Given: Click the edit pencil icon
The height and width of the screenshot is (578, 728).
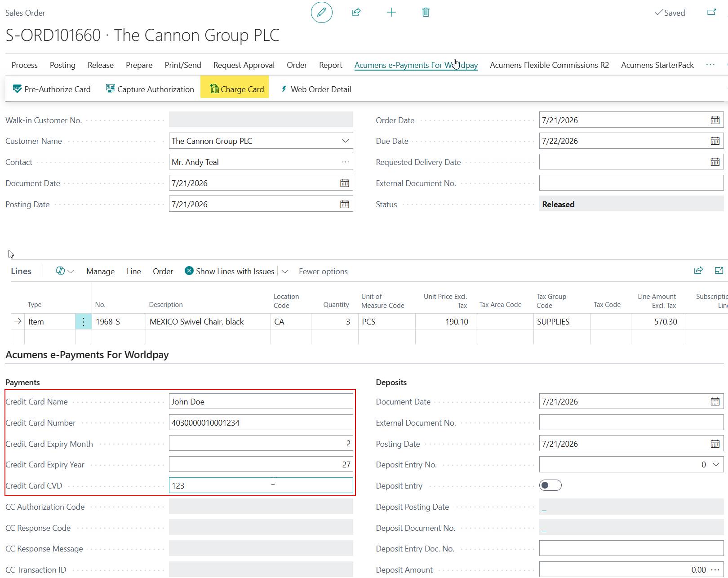Looking at the screenshot, I should coord(322,13).
